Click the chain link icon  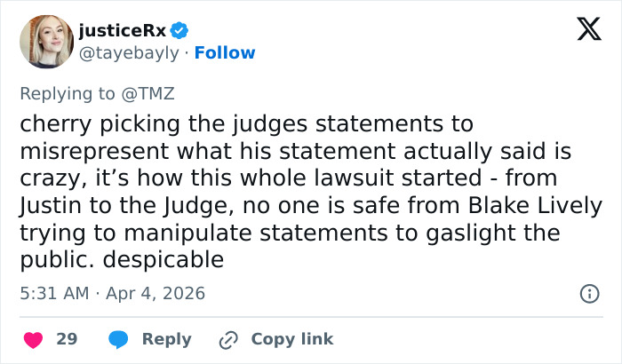pyautogui.click(x=228, y=339)
